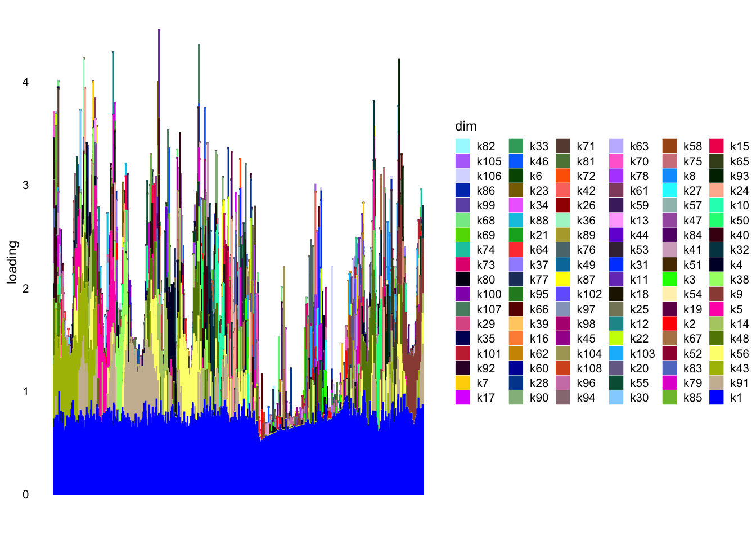The height and width of the screenshot is (540, 756).
Task: Select the light cyan k82 legend swatch
Action: pyautogui.click(x=462, y=146)
